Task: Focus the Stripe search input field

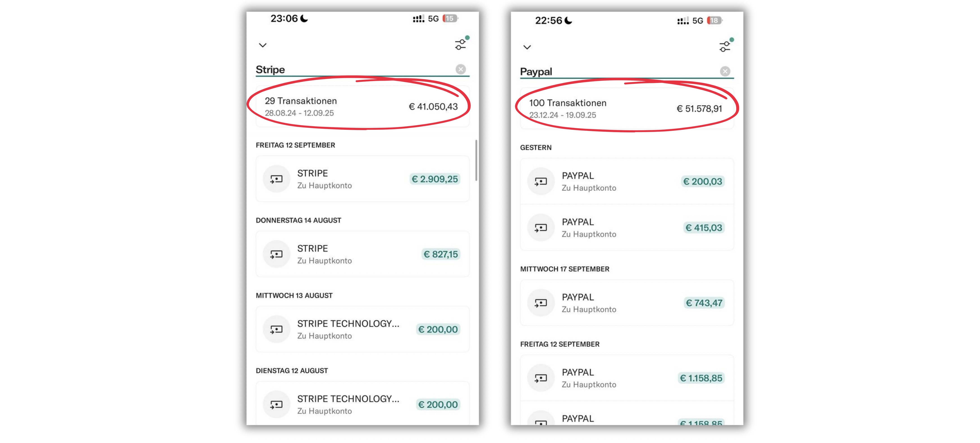Action: click(x=354, y=70)
